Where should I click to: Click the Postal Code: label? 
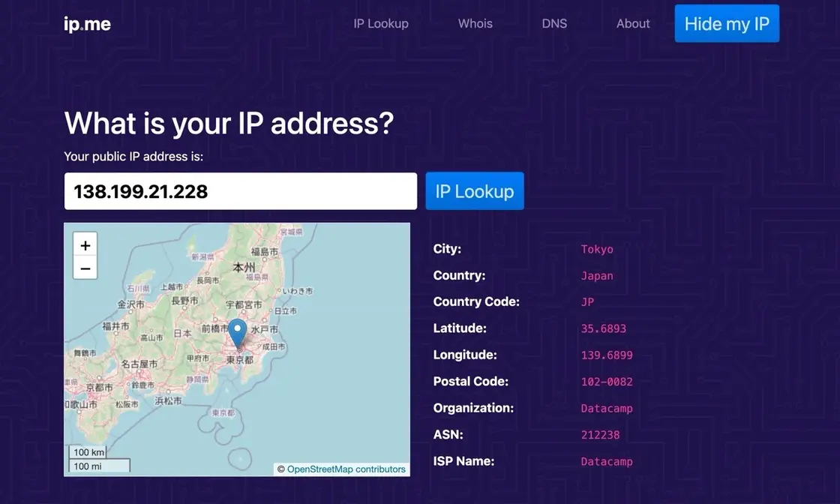(470, 381)
